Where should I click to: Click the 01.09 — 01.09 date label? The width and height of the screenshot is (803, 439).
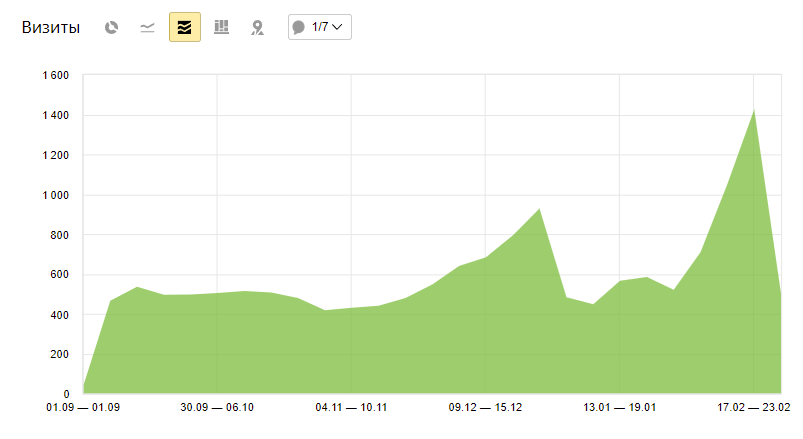tap(83, 407)
